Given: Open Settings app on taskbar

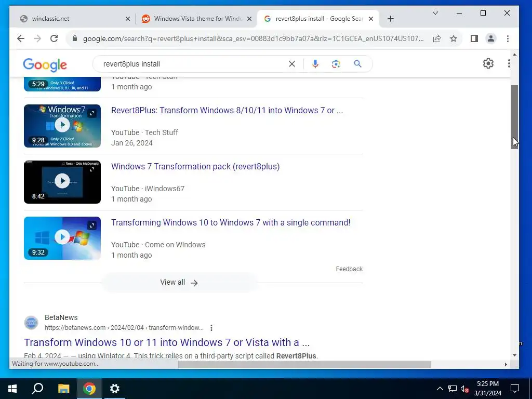Looking at the screenshot, I should pos(115,389).
